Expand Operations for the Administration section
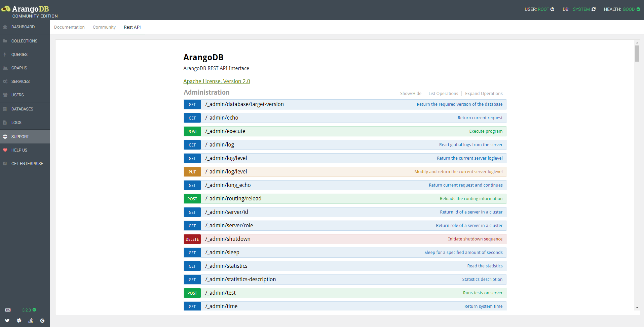The width and height of the screenshot is (644, 327). click(484, 94)
